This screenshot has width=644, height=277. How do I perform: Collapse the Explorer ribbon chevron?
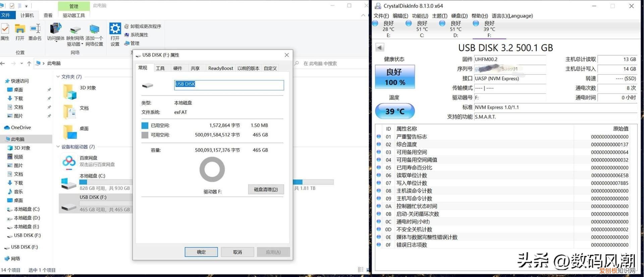click(x=363, y=15)
